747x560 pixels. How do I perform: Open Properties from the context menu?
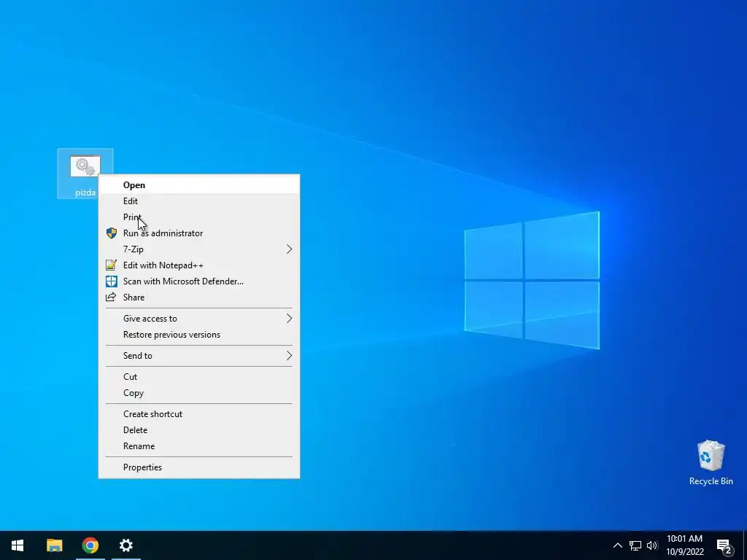click(199, 467)
